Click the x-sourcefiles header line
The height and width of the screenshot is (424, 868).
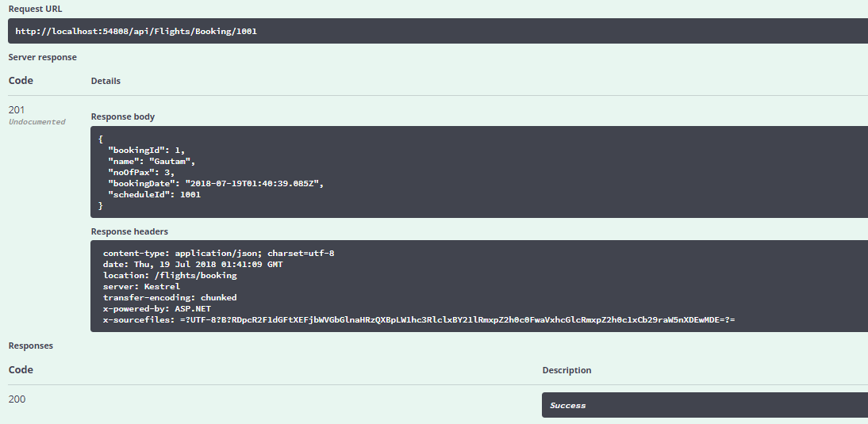click(419, 320)
